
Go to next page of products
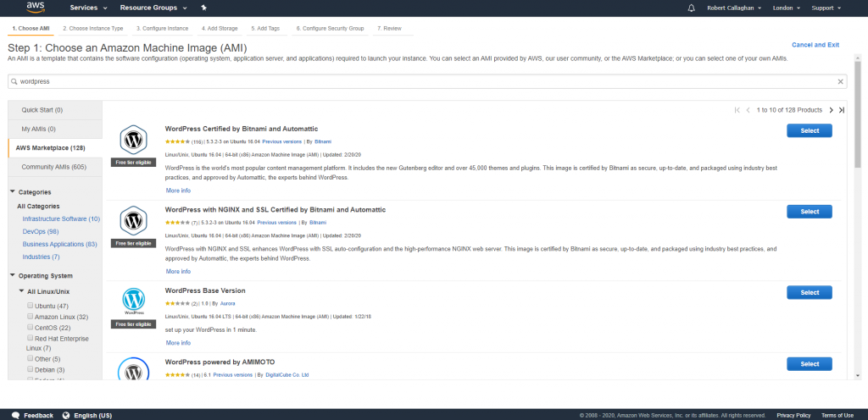coord(831,110)
